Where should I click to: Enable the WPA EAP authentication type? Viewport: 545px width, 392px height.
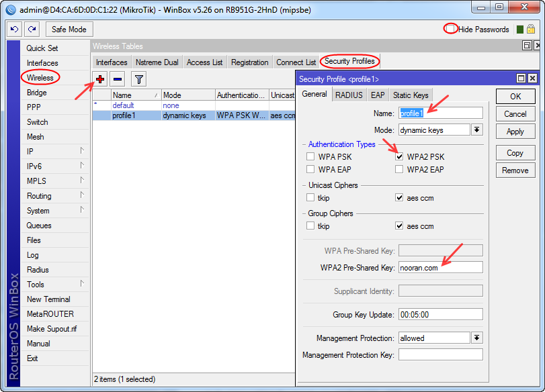pyautogui.click(x=310, y=169)
